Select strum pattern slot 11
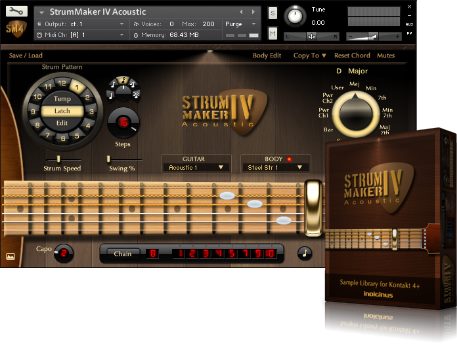 [x=48, y=87]
